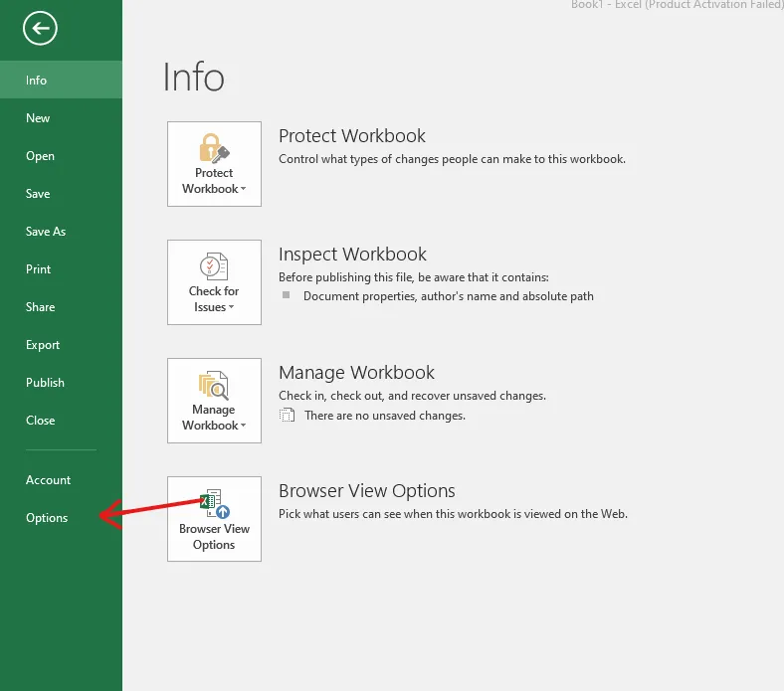Click the unsaved changes document icon
The height and width of the screenshot is (691, 784).
(x=287, y=415)
